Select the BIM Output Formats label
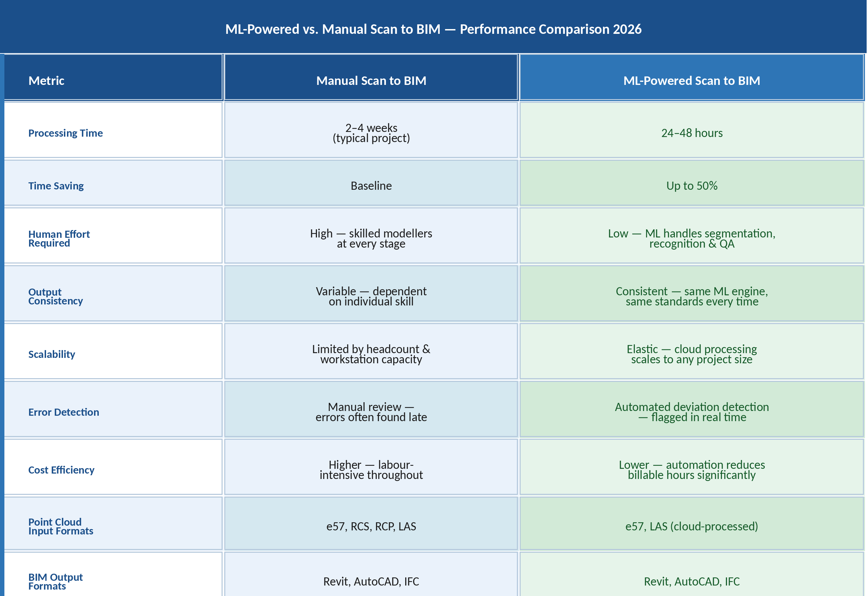868x596 pixels. coord(55,581)
